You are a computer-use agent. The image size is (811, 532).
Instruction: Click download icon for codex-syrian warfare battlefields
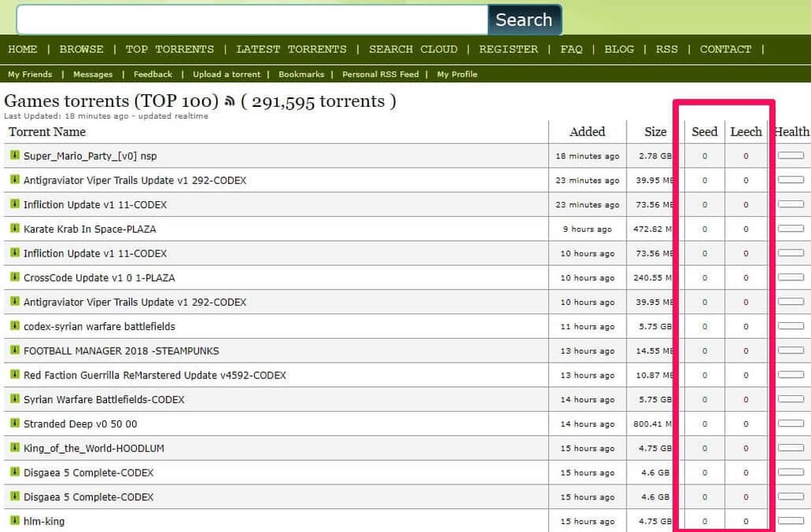pos(15,325)
